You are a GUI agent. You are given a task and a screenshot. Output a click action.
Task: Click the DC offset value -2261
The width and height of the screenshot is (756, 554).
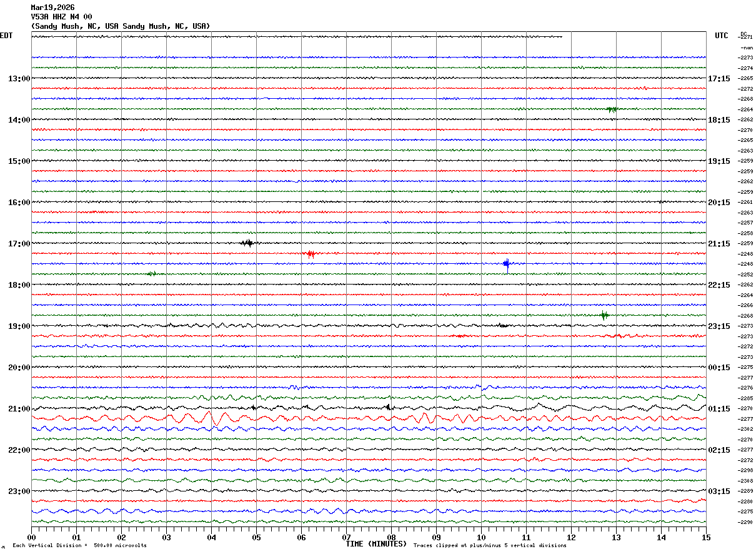[x=746, y=203]
